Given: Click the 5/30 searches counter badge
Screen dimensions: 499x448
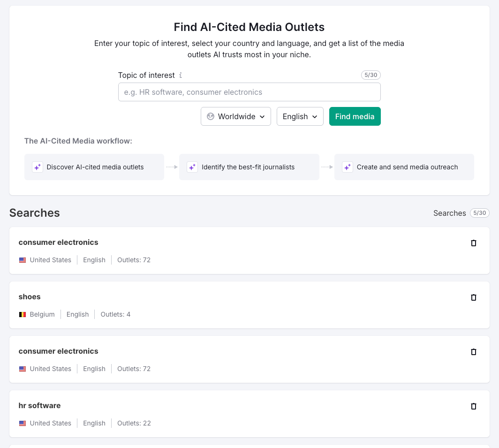Looking at the screenshot, I should click(479, 213).
